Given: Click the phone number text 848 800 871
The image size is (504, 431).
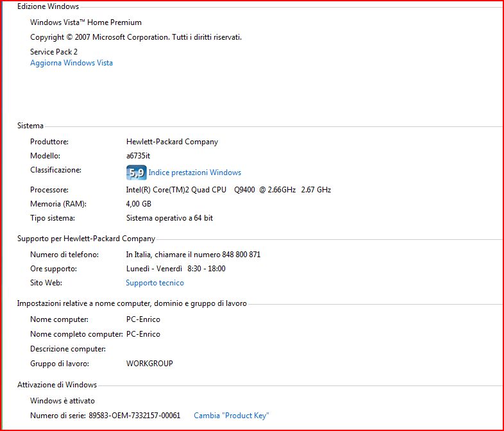Looking at the screenshot, I should pos(241,255).
